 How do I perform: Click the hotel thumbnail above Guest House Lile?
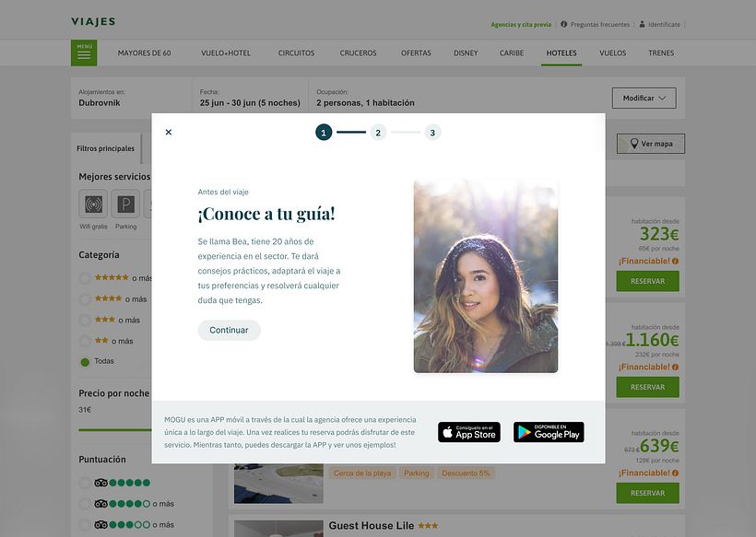[x=278, y=484]
